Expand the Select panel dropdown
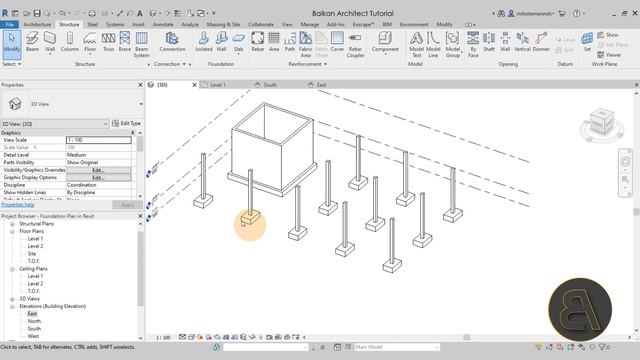 tap(11, 64)
